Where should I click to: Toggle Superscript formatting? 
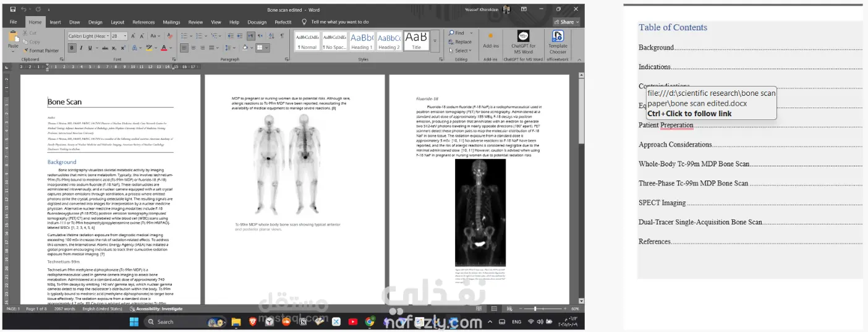[123, 48]
